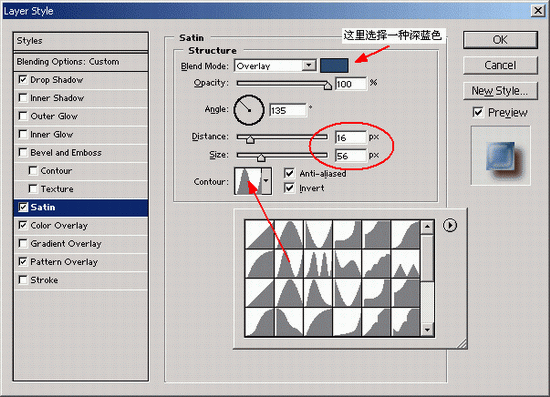Tick the Contour sub-option checkbox
The image size is (550, 397).
[x=33, y=170]
